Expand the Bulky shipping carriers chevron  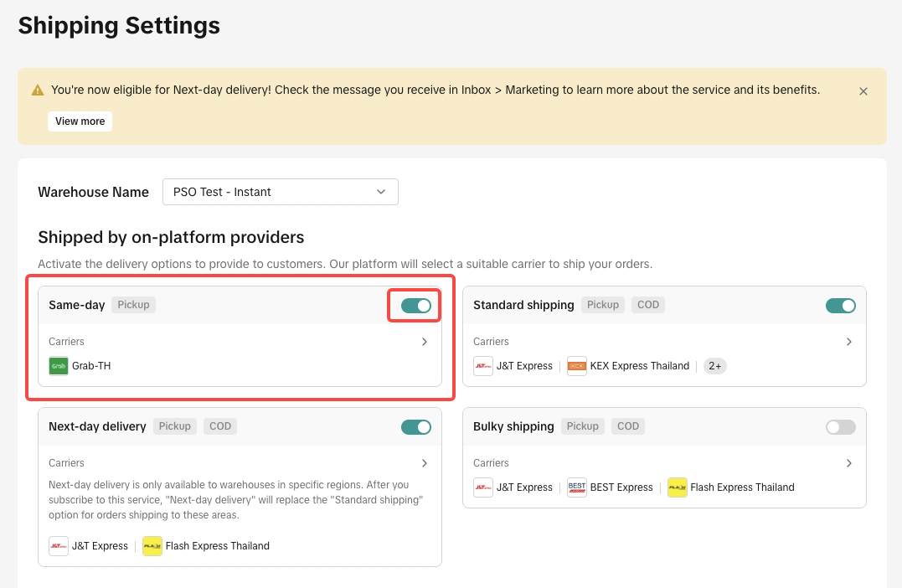point(849,463)
